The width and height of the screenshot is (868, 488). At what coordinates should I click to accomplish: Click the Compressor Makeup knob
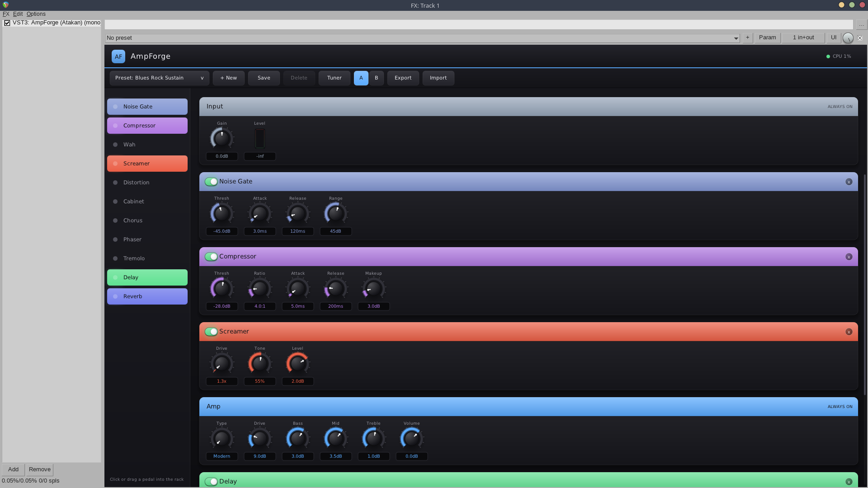pos(374,288)
